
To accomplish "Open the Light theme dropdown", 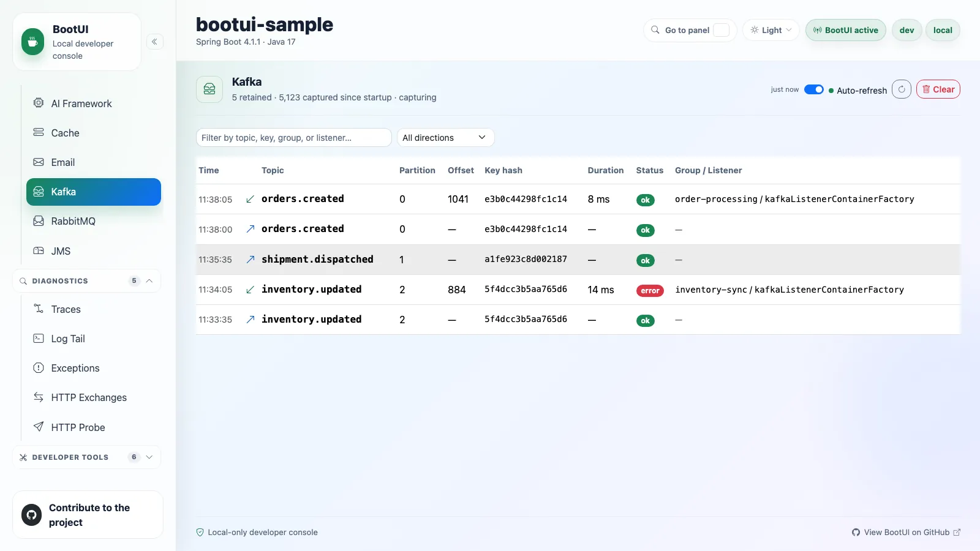I will [771, 30].
